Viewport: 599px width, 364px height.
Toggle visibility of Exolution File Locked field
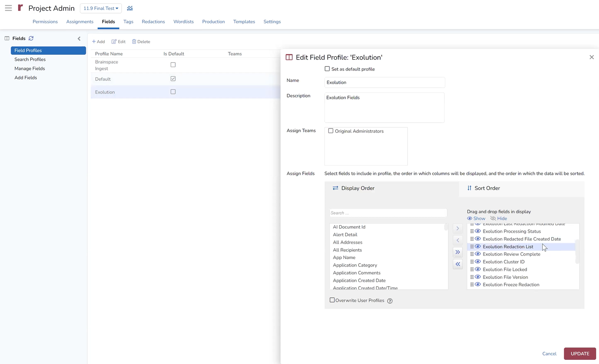tap(478, 269)
